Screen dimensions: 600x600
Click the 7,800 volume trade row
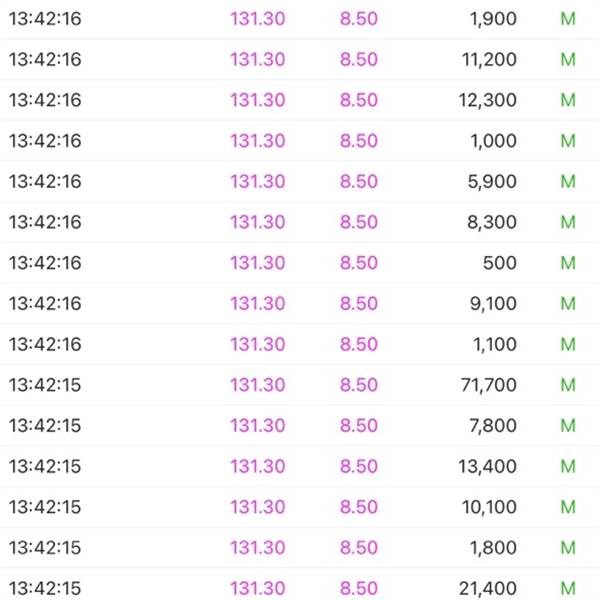(493, 425)
